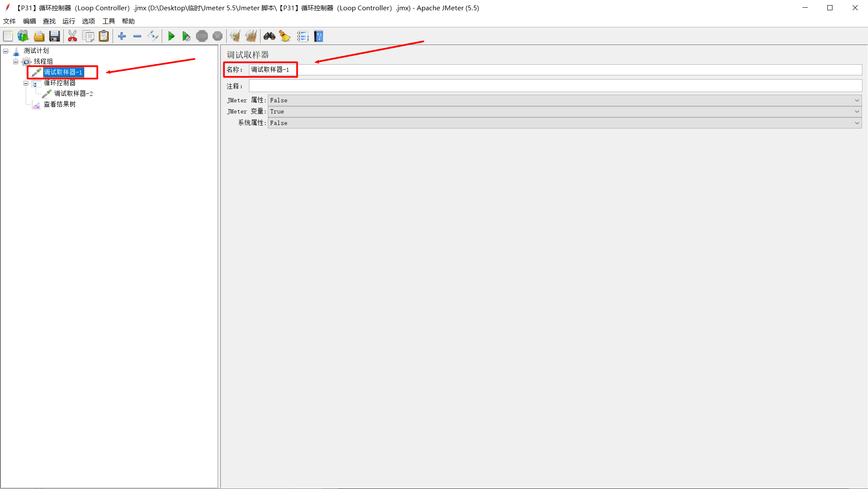The width and height of the screenshot is (868, 489).
Task: Click the Paste clipboard icon
Action: click(104, 36)
